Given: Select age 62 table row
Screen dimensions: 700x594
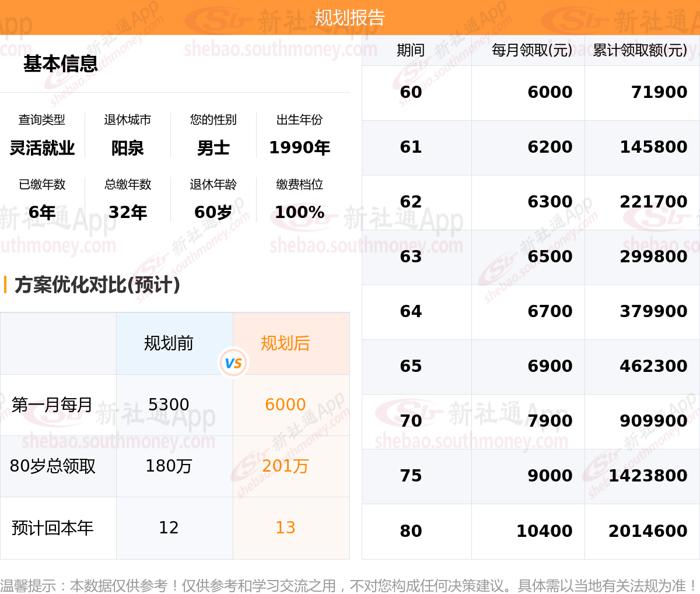Looking at the screenshot, I should (x=531, y=202).
